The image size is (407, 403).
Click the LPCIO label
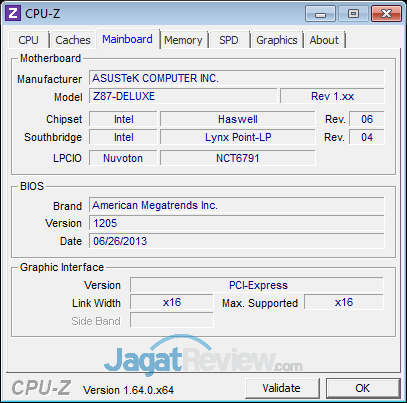click(x=67, y=158)
